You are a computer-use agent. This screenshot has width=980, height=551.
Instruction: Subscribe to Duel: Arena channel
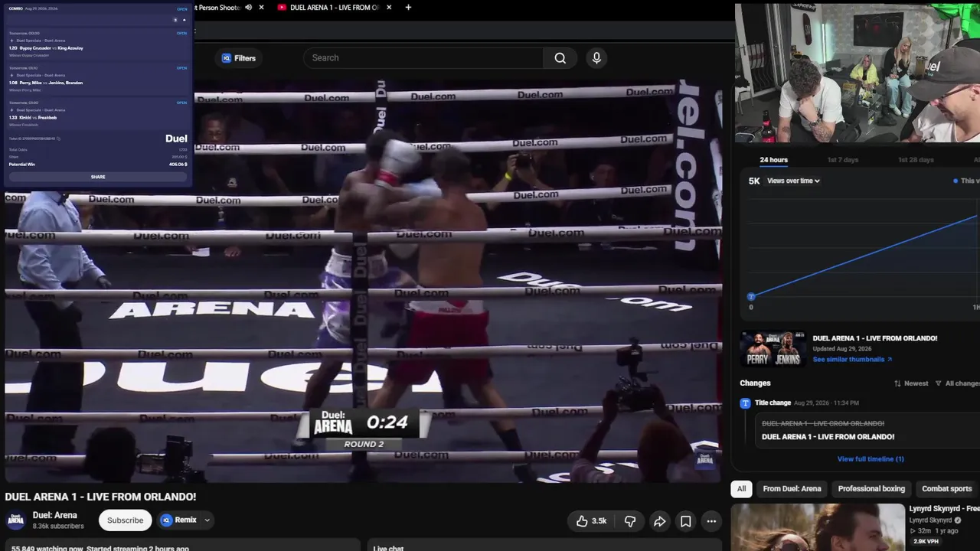point(125,520)
